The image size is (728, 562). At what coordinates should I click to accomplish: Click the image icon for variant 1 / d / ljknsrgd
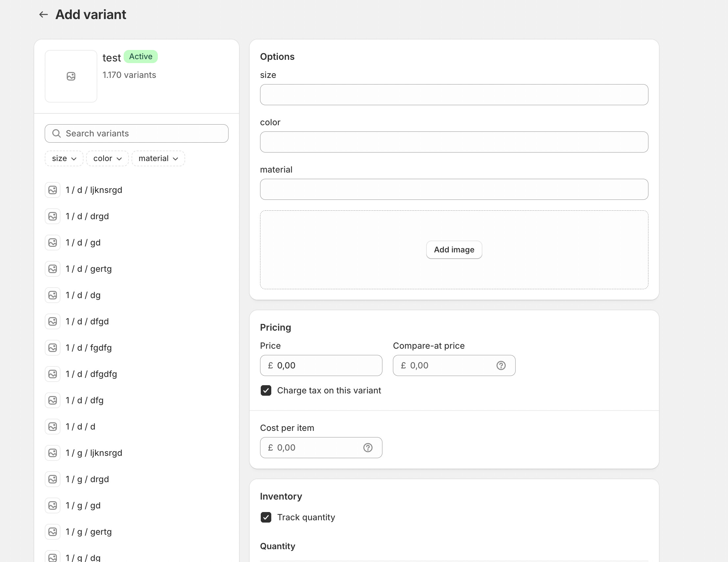point(53,190)
